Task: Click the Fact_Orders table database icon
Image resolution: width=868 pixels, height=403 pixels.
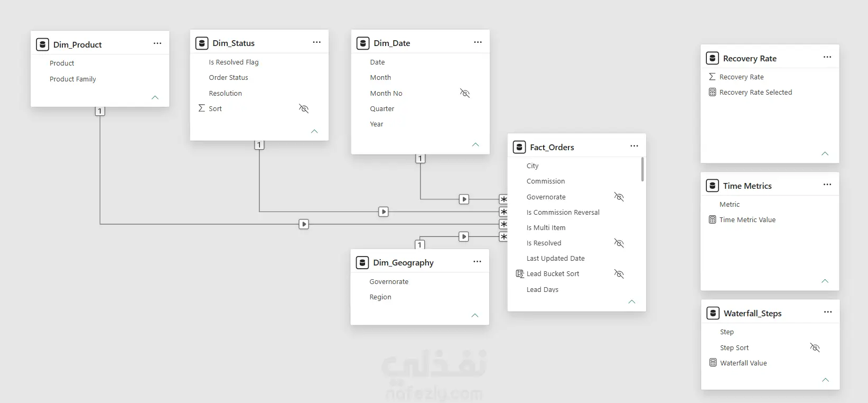Action: (519, 147)
